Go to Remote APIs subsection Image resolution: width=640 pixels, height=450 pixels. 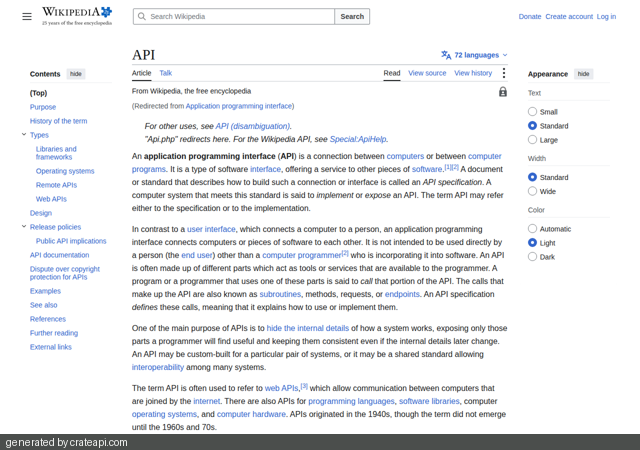click(56, 185)
